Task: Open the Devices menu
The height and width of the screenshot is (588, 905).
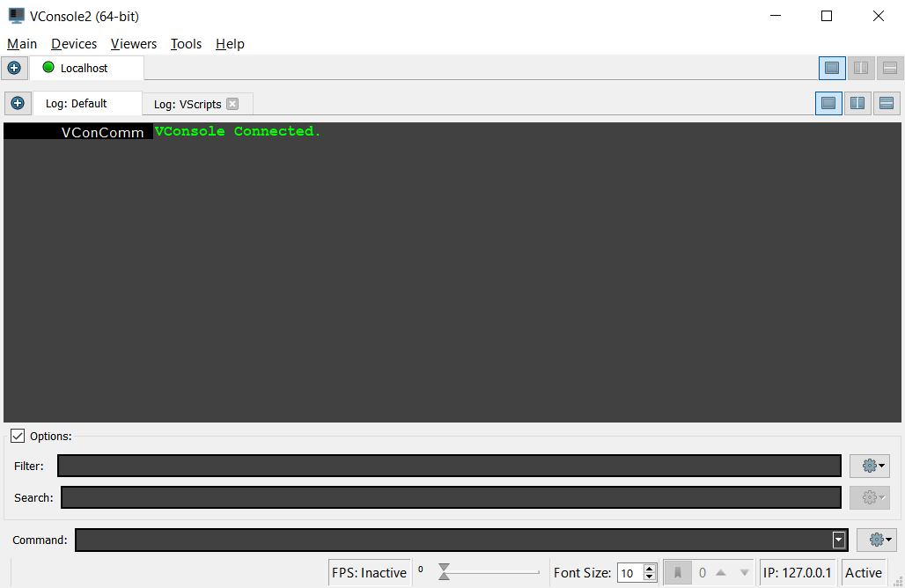Action: click(74, 44)
